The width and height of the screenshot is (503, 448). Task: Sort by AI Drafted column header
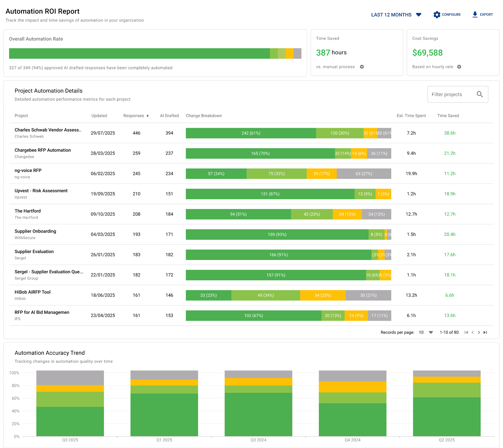(169, 116)
